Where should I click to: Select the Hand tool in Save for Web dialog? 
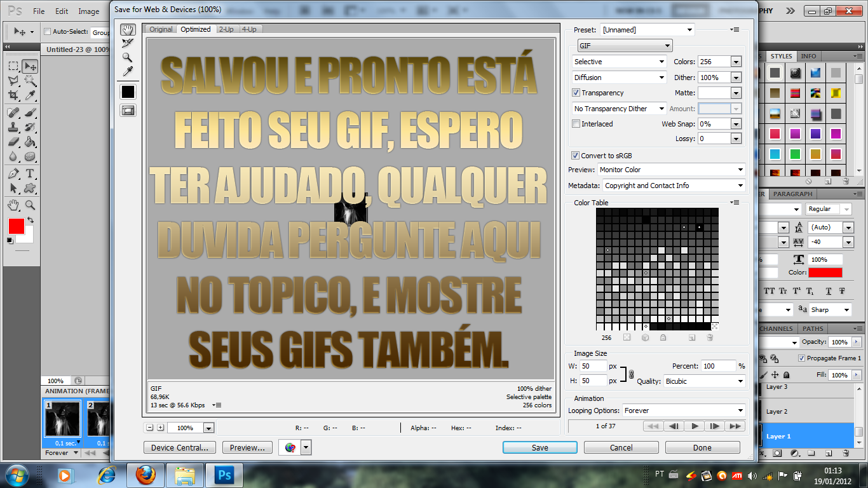coord(128,30)
